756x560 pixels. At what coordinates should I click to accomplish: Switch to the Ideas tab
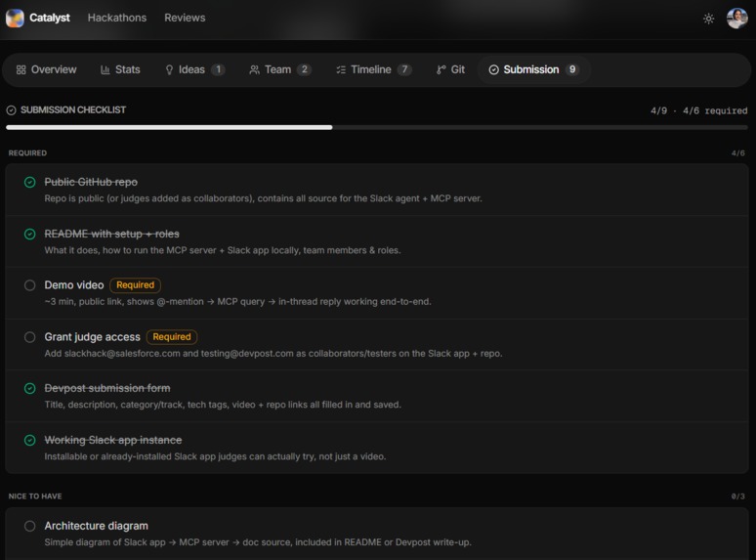pyautogui.click(x=194, y=70)
